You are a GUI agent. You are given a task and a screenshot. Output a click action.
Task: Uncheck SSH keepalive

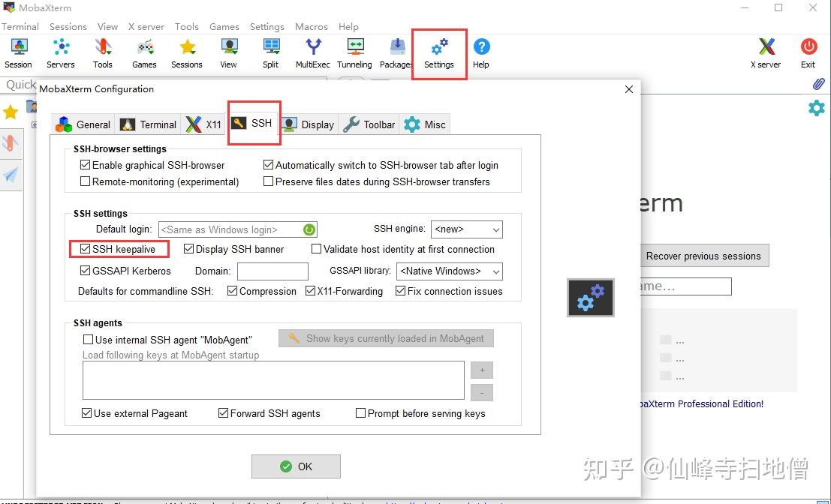86,248
